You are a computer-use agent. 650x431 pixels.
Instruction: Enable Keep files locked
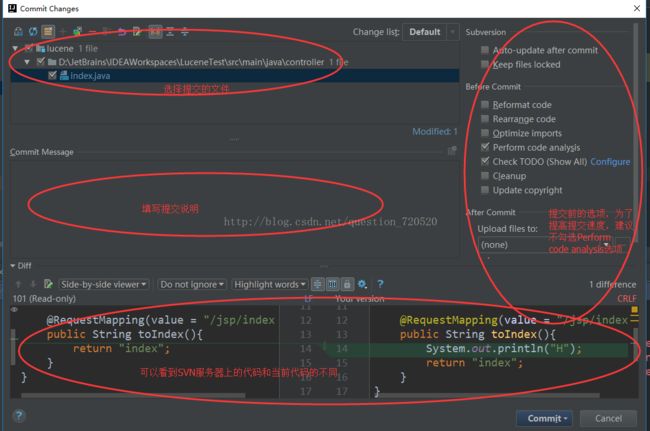[x=485, y=64]
